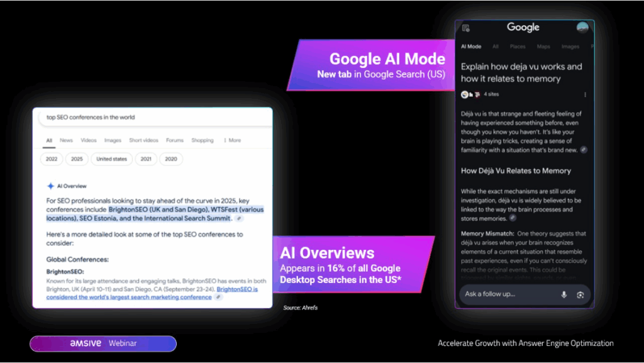Viewport: 644px width, 363px height.
Task: Apply the 2021 filter chip
Action: point(146,159)
